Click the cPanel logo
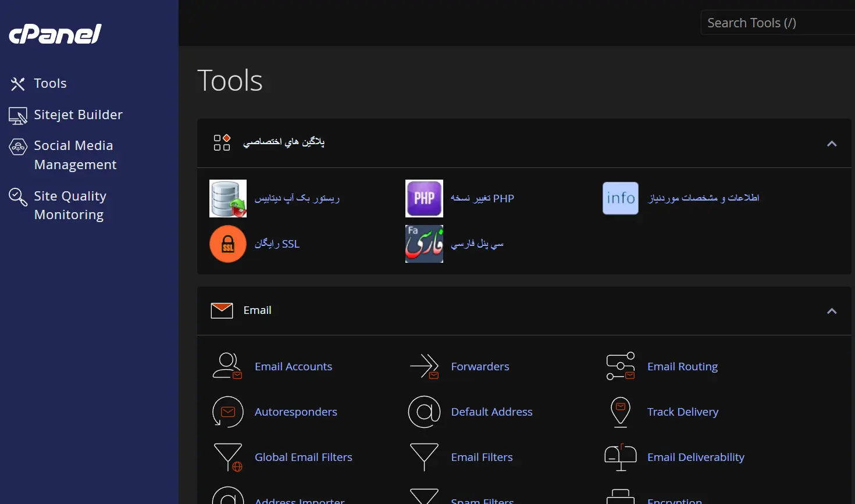The width and height of the screenshot is (855, 504). click(55, 34)
